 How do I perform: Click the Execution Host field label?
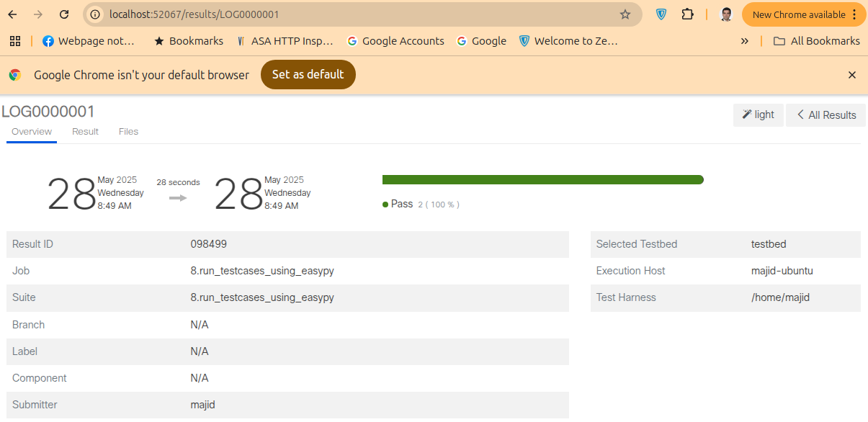[x=631, y=271]
